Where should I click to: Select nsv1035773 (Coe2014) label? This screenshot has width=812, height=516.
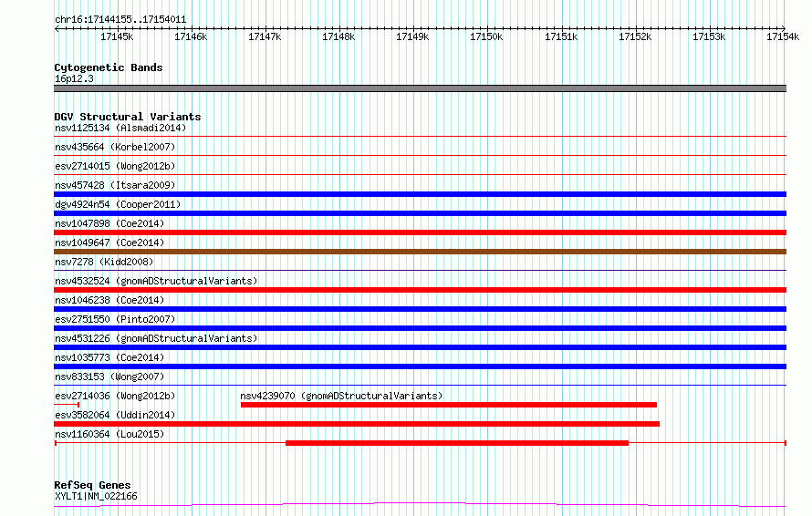(x=109, y=357)
